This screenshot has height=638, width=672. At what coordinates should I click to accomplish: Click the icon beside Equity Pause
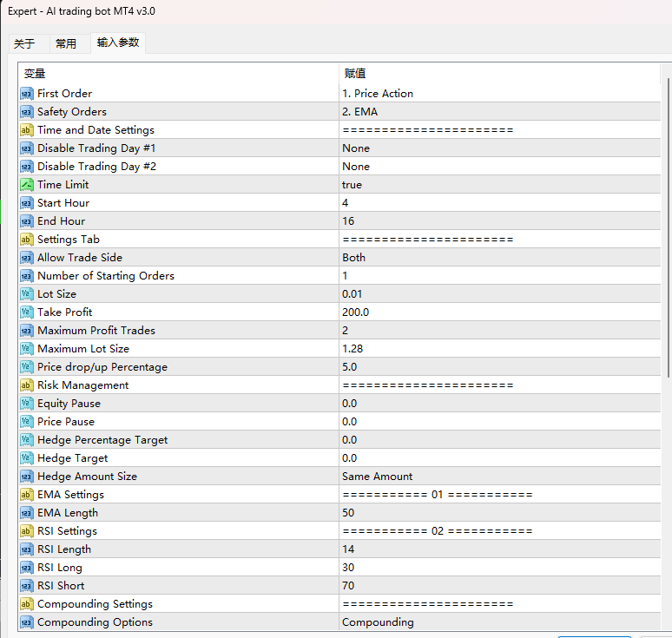pyautogui.click(x=27, y=403)
